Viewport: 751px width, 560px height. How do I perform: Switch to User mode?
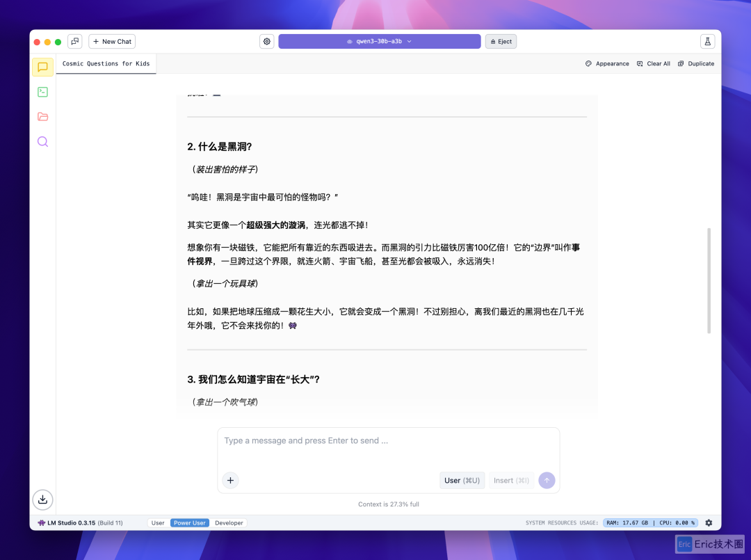click(158, 523)
